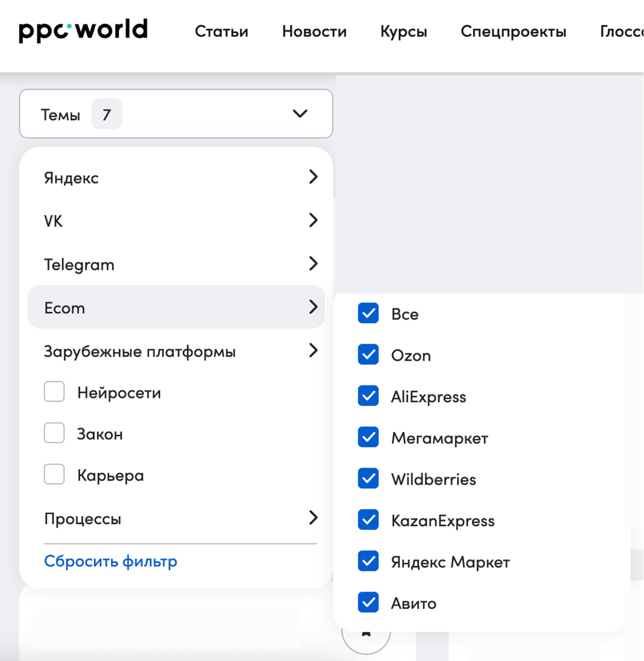This screenshot has width=644, height=661.
Task: Switch to the Новости section
Action: coord(314,31)
